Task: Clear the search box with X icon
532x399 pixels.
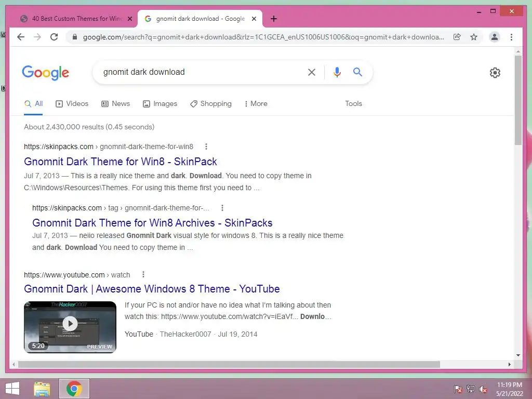Action: click(x=312, y=72)
